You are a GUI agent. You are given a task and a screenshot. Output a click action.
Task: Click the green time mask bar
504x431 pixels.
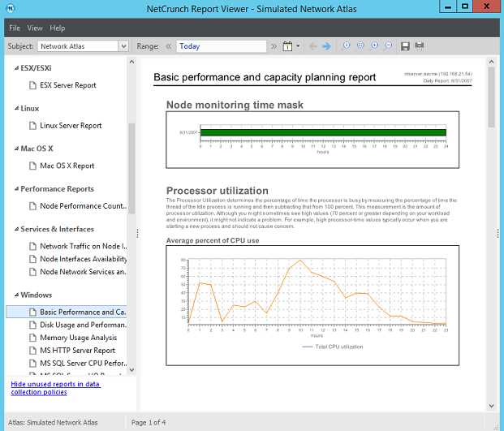[x=323, y=132]
